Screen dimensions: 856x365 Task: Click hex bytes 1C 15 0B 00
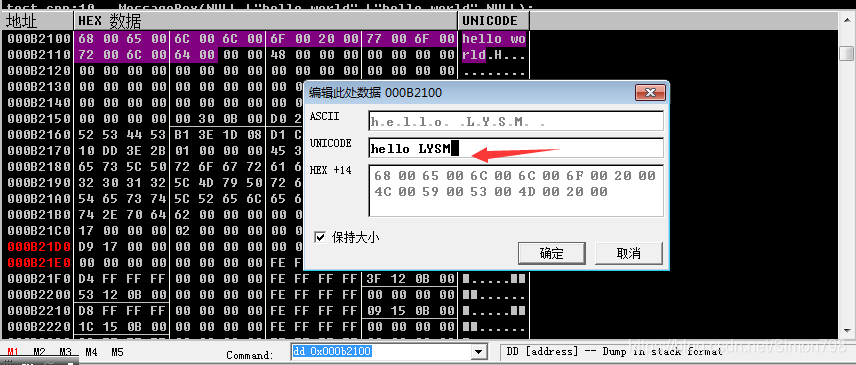[123, 326]
